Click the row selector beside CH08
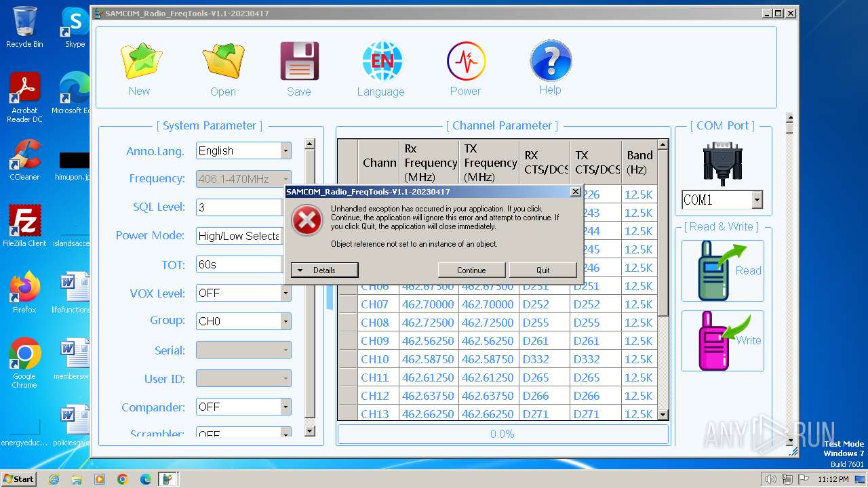The height and width of the screenshot is (488, 868). [x=348, y=323]
